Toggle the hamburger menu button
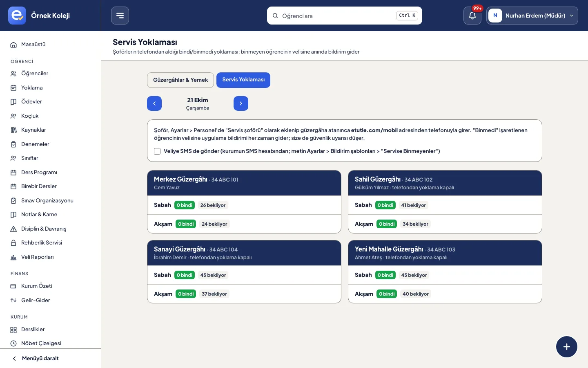 pos(120,16)
